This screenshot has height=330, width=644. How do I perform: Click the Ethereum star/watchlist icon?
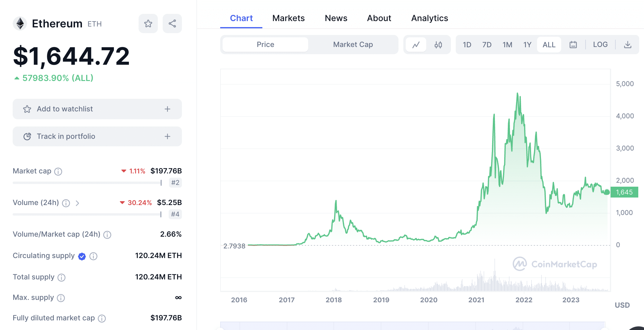[x=148, y=23]
